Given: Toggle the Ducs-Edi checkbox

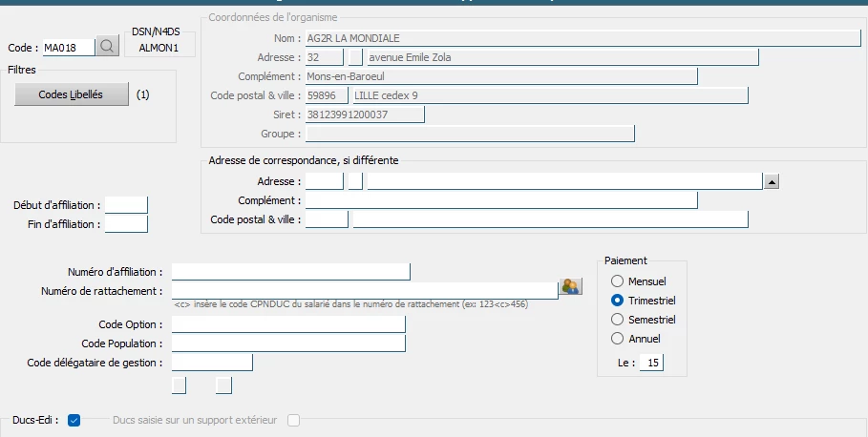Looking at the screenshot, I should tap(74, 420).
